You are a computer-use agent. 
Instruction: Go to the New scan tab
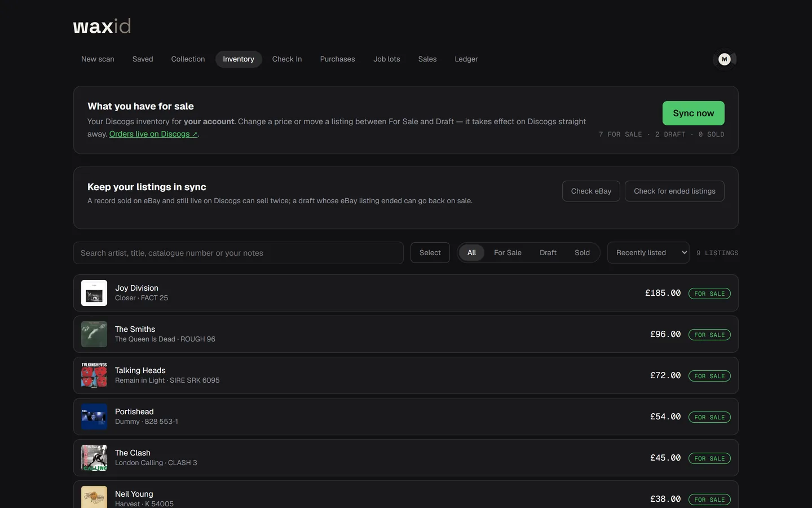[x=98, y=59]
